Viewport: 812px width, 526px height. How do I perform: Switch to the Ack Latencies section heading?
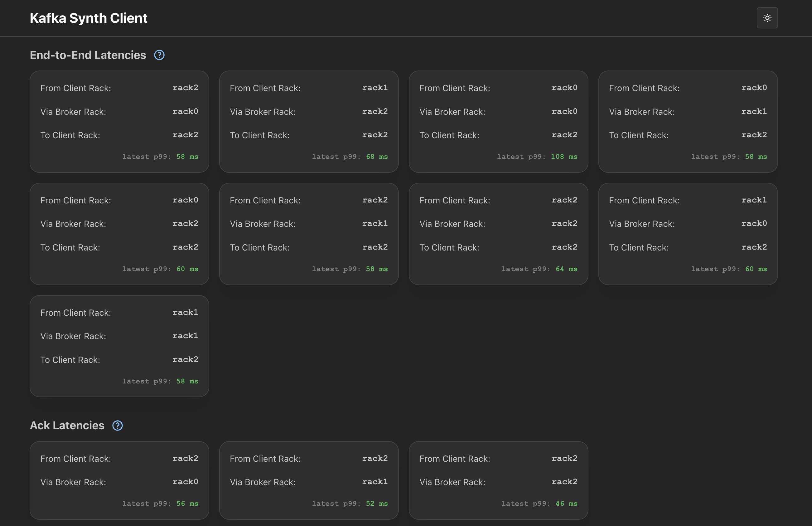[x=67, y=425]
